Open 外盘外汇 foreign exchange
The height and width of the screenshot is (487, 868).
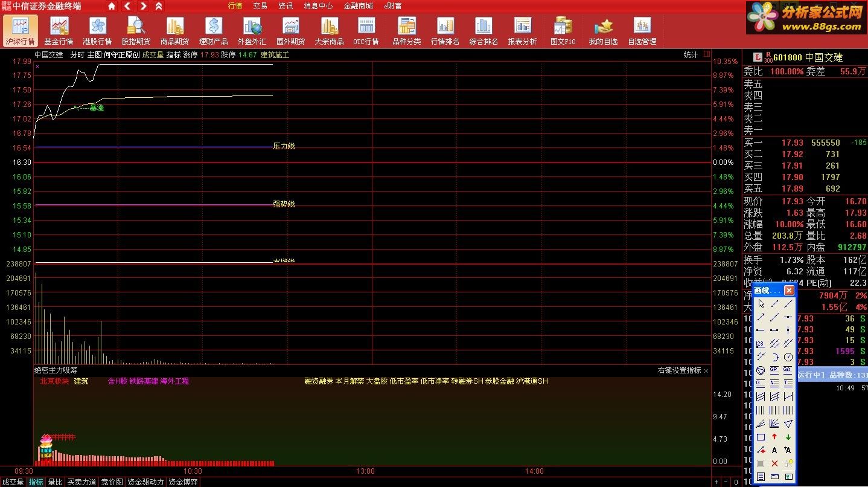tap(252, 30)
